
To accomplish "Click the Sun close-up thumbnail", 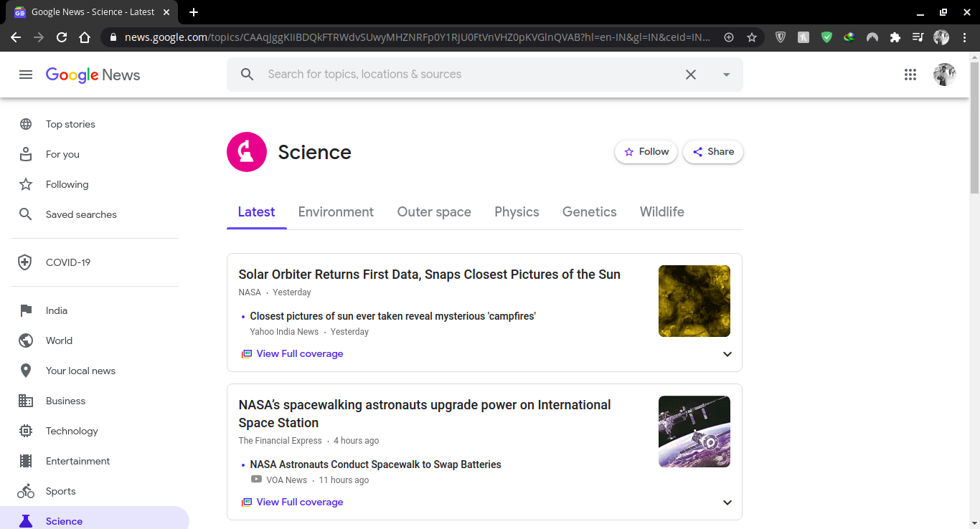I will point(694,301).
